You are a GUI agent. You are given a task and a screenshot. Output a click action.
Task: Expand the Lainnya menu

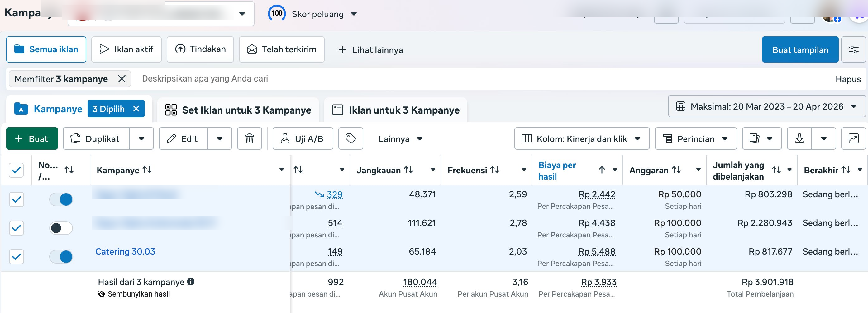[x=400, y=139]
